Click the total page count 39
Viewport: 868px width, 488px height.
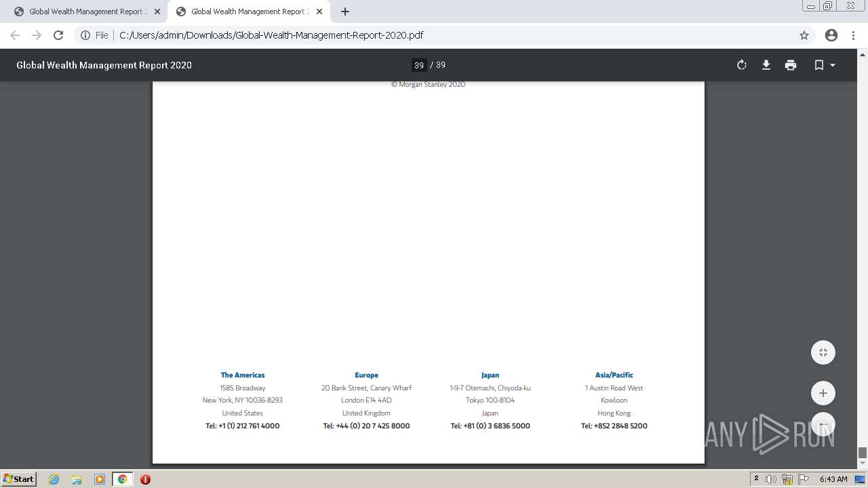pos(441,65)
